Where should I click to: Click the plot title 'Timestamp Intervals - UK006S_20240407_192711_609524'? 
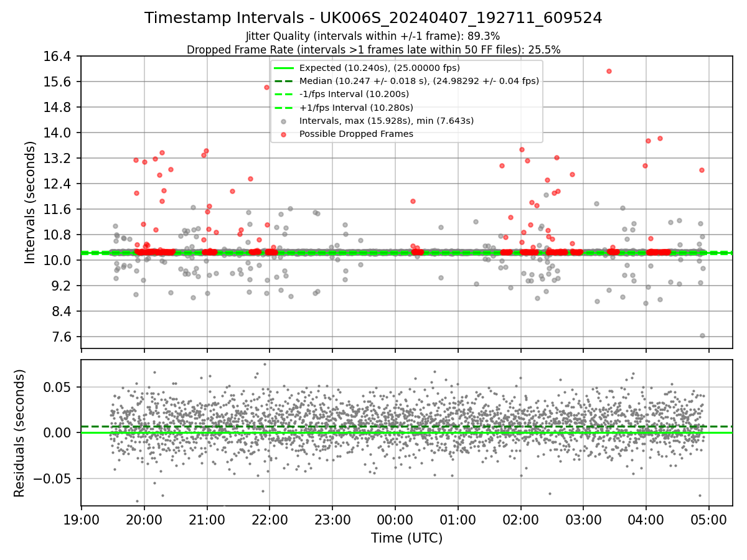373,18
